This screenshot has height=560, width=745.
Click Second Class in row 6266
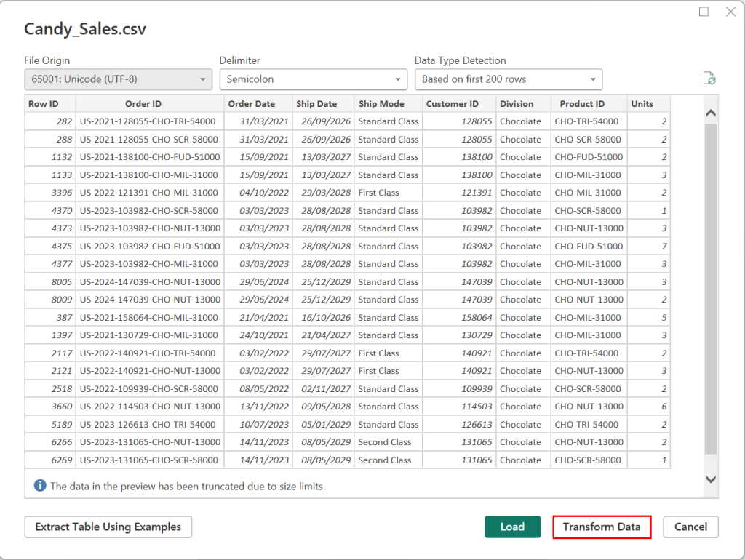click(x=389, y=442)
